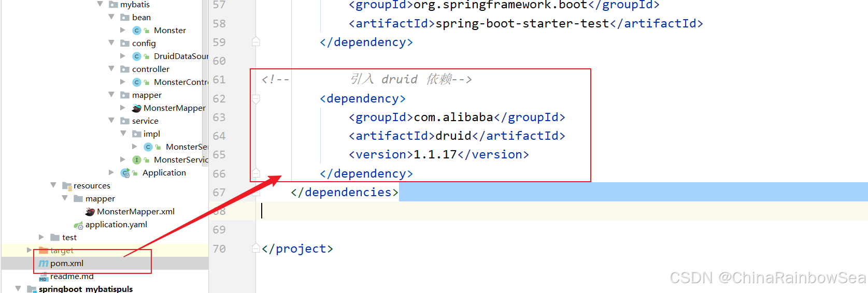This screenshot has width=868, height=293.
Task: Click the MonsterService interface icon
Action: [137, 160]
